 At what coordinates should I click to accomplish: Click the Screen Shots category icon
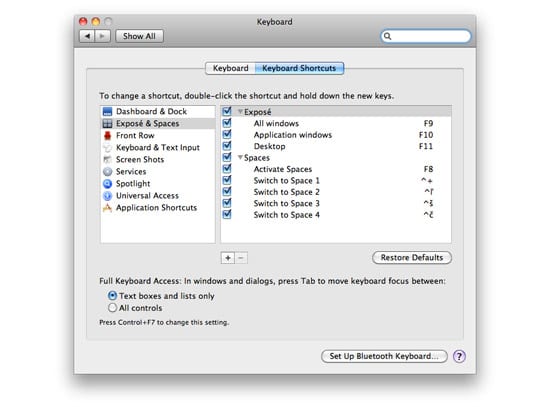tap(107, 160)
